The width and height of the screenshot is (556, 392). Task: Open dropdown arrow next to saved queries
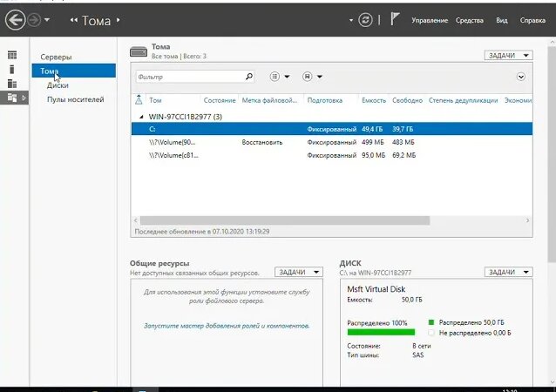tap(320, 77)
